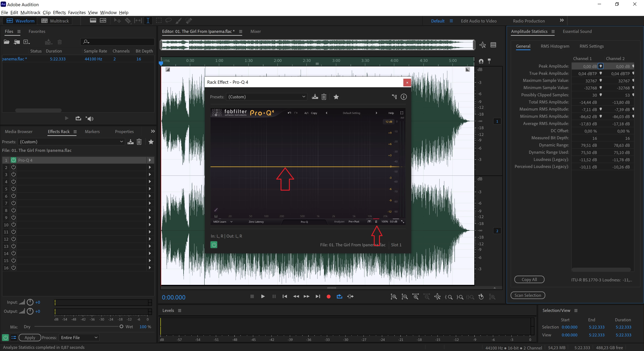Switch to RMS Histogram tab
The height and width of the screenshot is (351, 644).
coord(555,46)
